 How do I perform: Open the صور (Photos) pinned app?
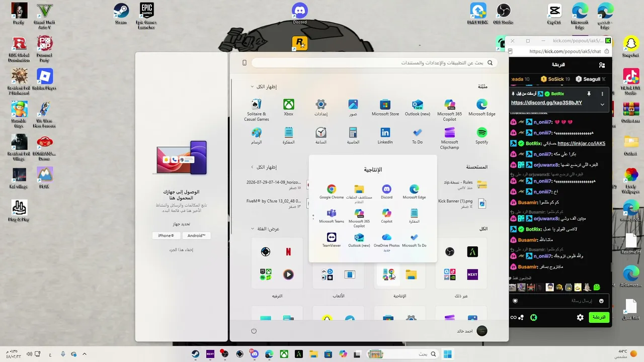(353, 108)
